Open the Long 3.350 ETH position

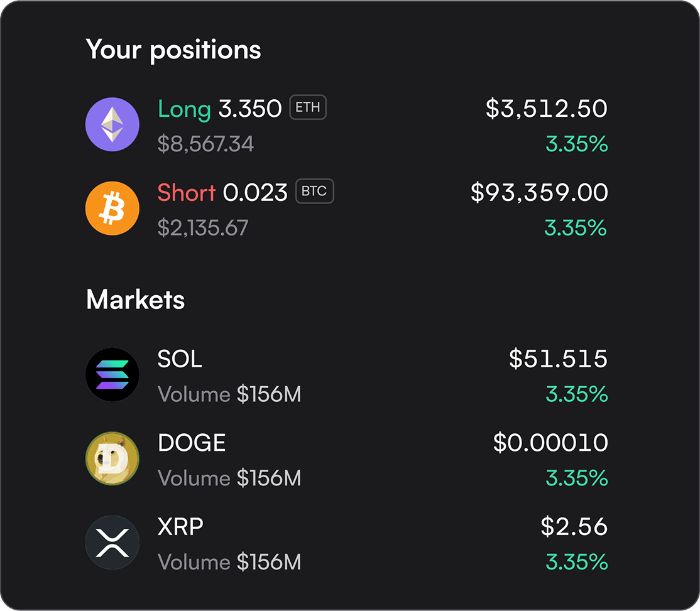pyautogui.click(x=346, y=125)
